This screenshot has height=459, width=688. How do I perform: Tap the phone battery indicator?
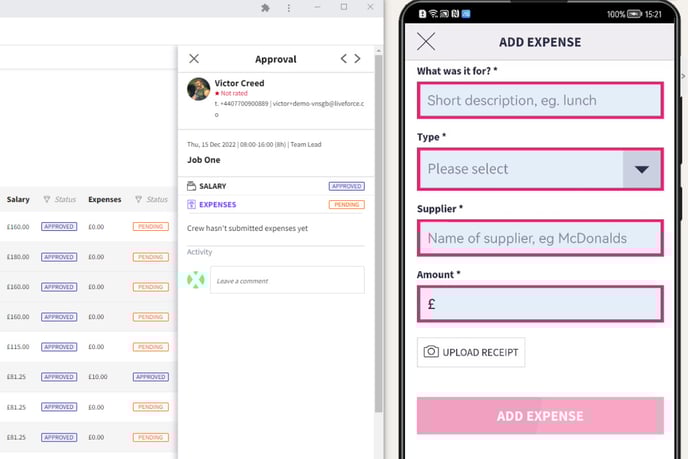[634, 14]
